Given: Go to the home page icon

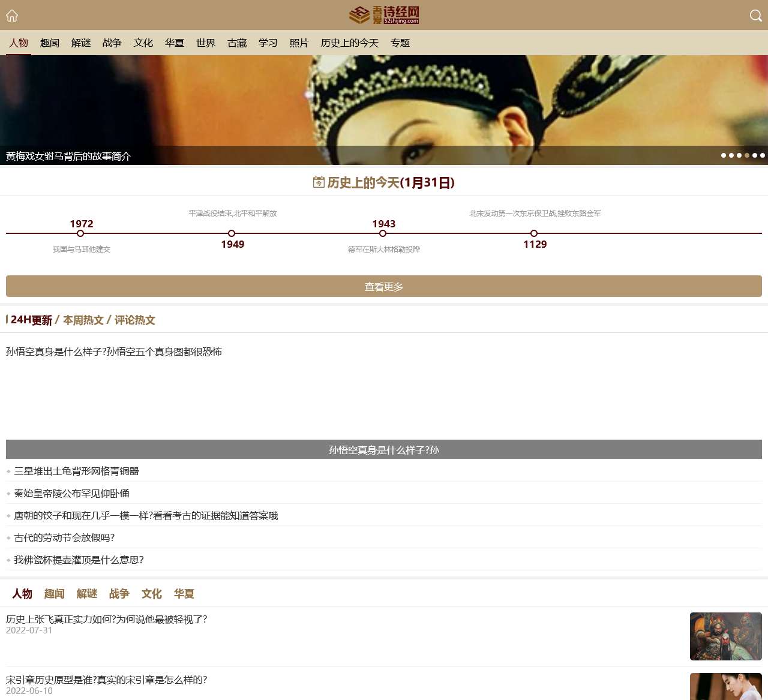Looking at the screenshot, I should tap(12, 16).
